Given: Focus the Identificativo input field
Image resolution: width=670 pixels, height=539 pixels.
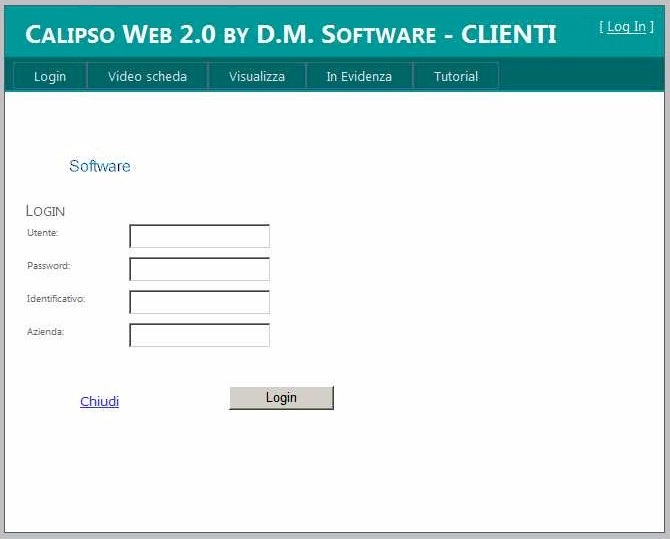Looking at the screenshot, I should [200, 302].
